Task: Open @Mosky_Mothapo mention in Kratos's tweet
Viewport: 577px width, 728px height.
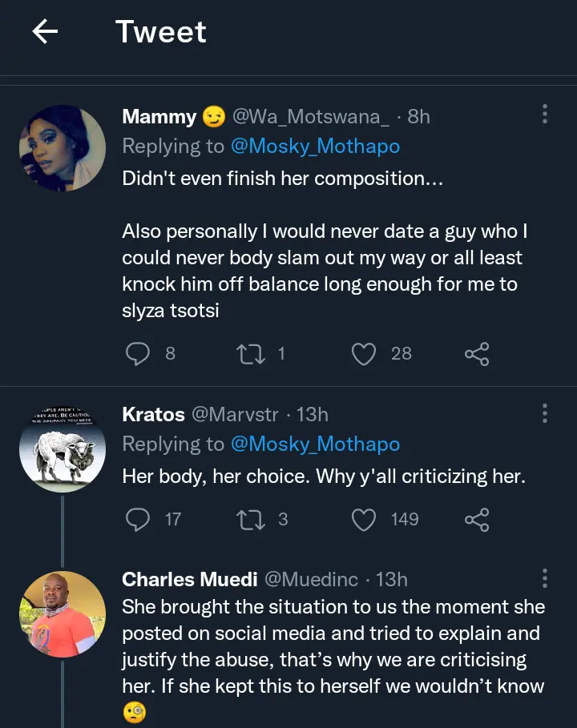Action: click(x=315, y=444)
